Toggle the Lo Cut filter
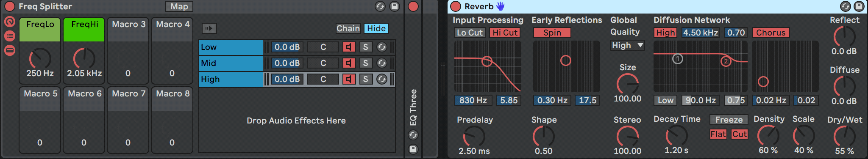Screen dimensions: 868x159 (470, 33)
